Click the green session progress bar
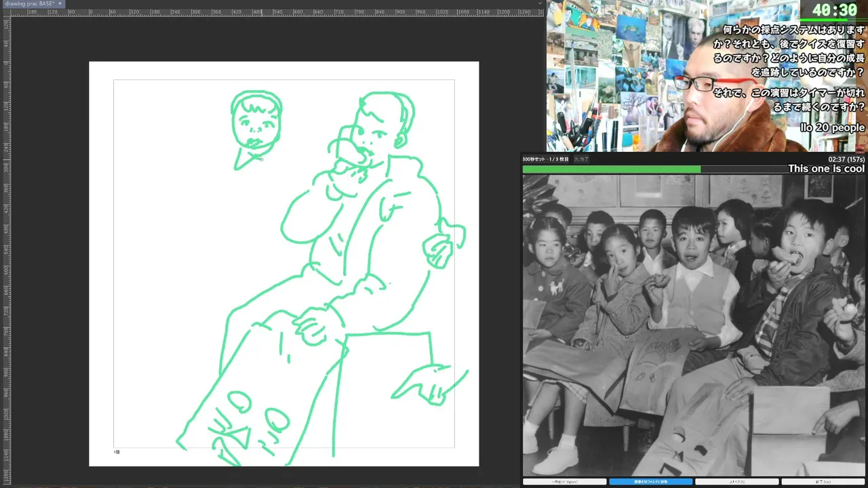This screenshot has width=868, height=488. pyautogui.click(x=694, y=169)
